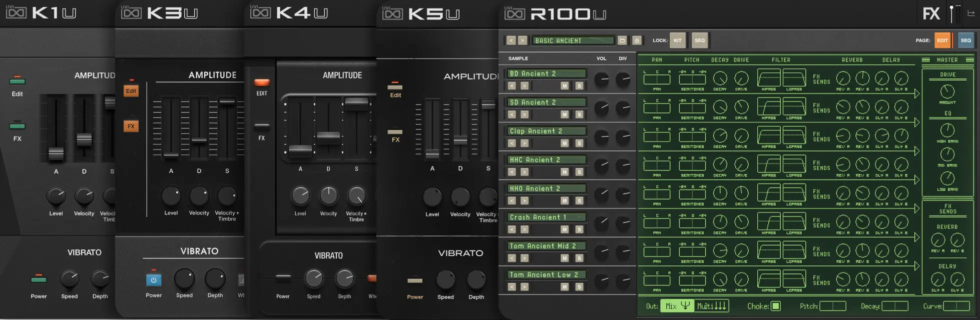Go to previous kit preset in R100

pos(511,40)
